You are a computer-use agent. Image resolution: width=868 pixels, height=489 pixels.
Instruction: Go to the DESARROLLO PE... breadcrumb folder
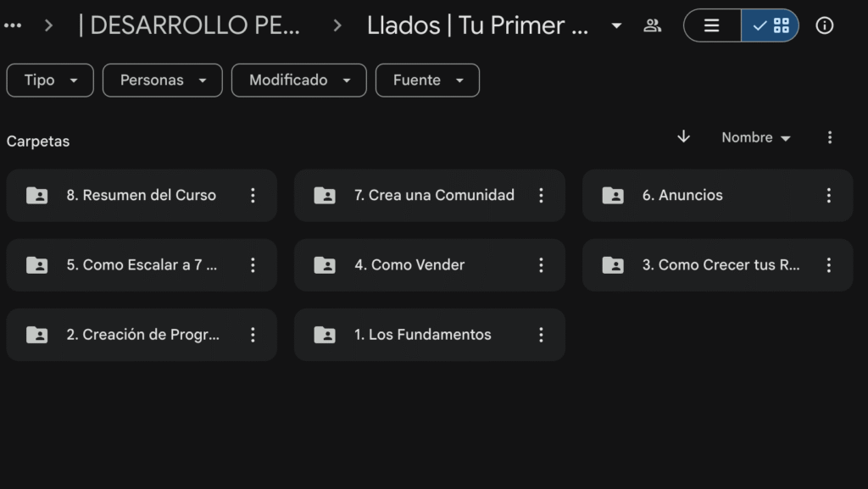[x=189, y=25]
